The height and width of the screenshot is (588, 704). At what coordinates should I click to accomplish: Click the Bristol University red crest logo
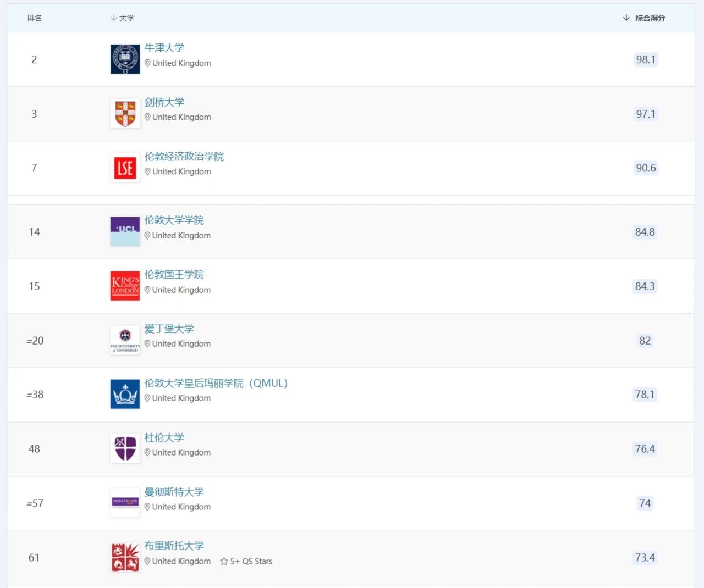click(125, 557)
